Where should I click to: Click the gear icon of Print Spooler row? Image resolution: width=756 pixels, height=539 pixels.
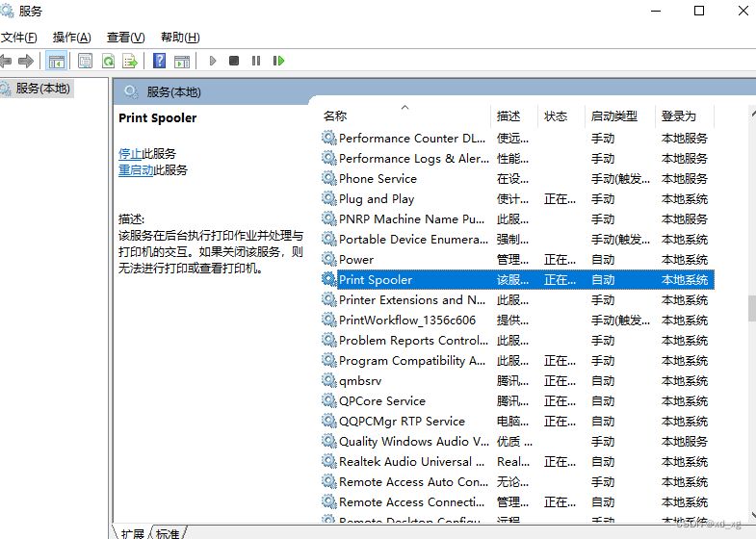tap(328, 279)
